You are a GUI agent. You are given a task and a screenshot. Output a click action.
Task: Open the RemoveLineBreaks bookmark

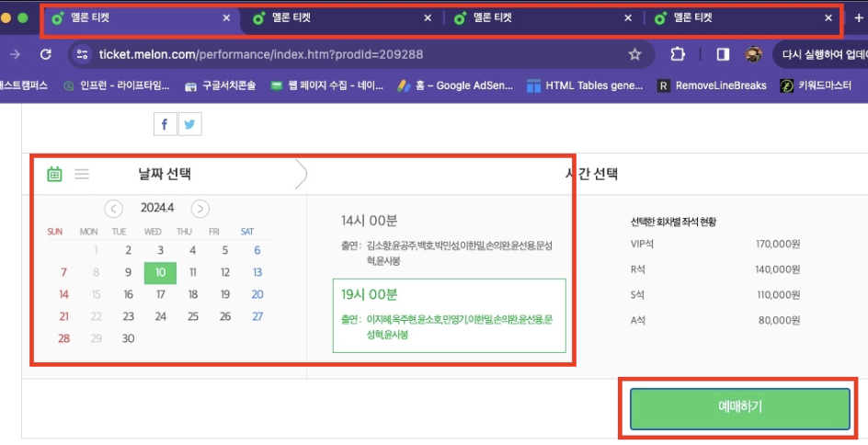pos(712,86)
